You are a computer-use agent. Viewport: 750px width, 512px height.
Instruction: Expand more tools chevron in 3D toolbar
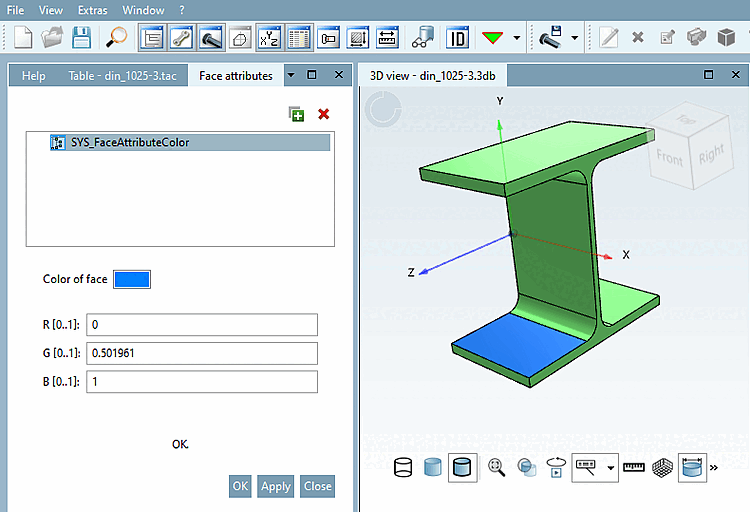click(x=714, y=467)
